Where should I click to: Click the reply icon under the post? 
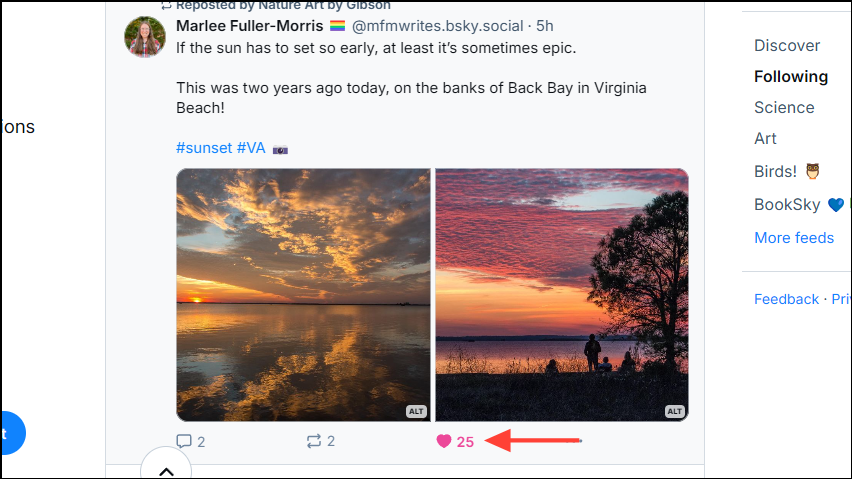point(184,441)
